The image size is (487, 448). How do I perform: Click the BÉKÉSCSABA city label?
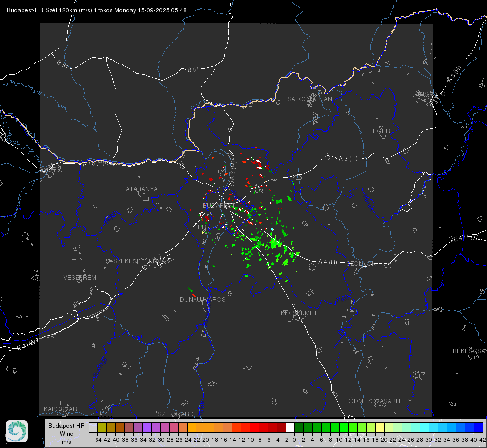pyautogui.click(x=470, y=351)
